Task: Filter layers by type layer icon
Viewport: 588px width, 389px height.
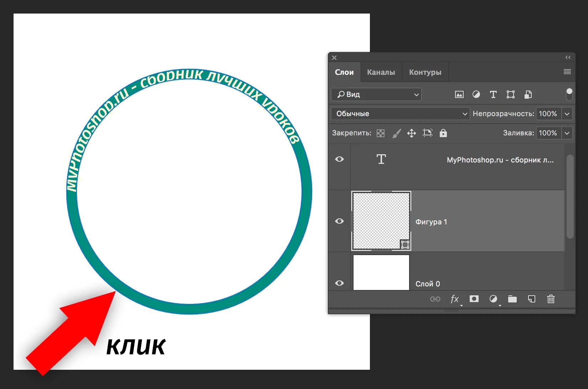Action: tap(493, 94)
